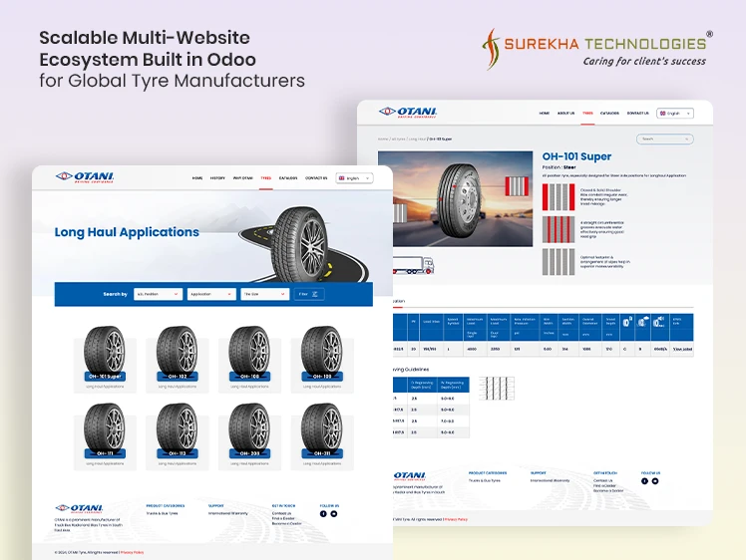Click the UK flag in the Long Haul page language selector

pos(341,178)
